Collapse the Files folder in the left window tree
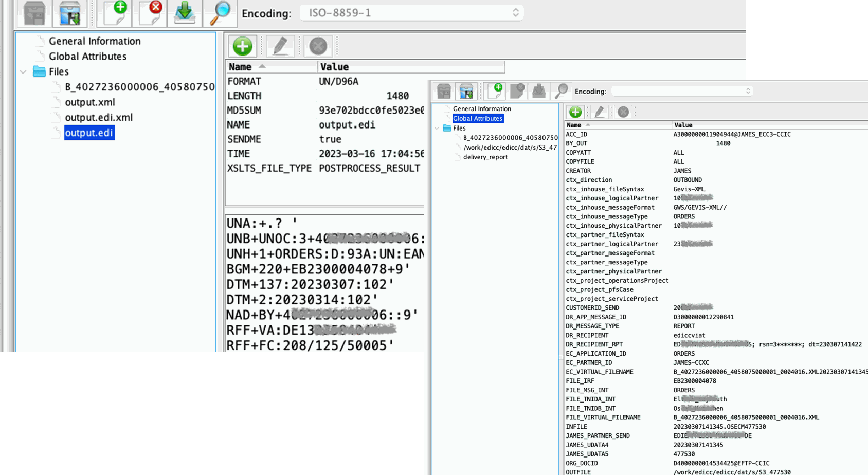This screenshot has width=868, height=475. click(x=23, y=72)
